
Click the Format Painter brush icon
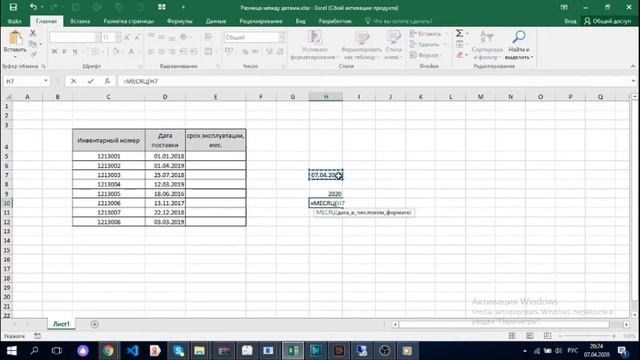[x=33, y=53]
